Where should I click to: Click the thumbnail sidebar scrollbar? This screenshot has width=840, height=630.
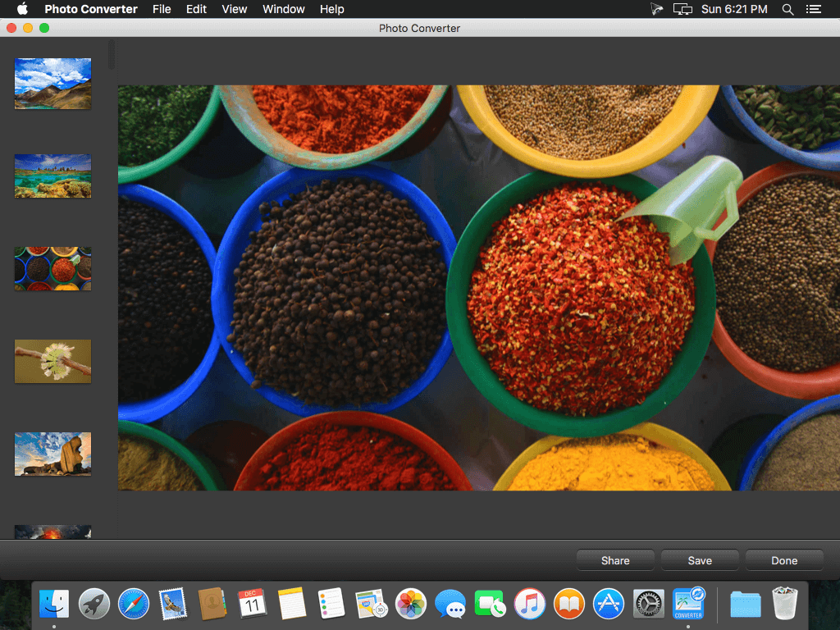112,55
